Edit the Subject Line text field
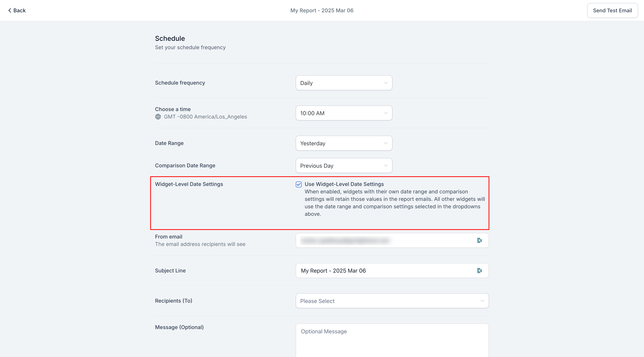The height and width of the screenshot is (357, 644). 375,271
